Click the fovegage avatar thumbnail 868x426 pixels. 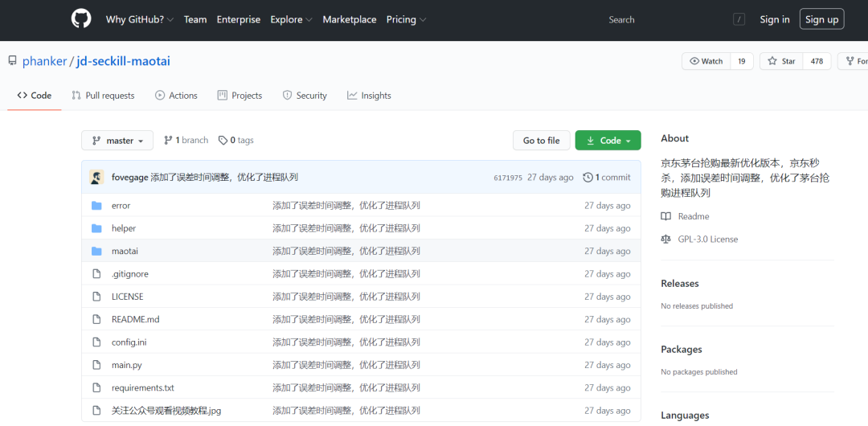[96, 178]
